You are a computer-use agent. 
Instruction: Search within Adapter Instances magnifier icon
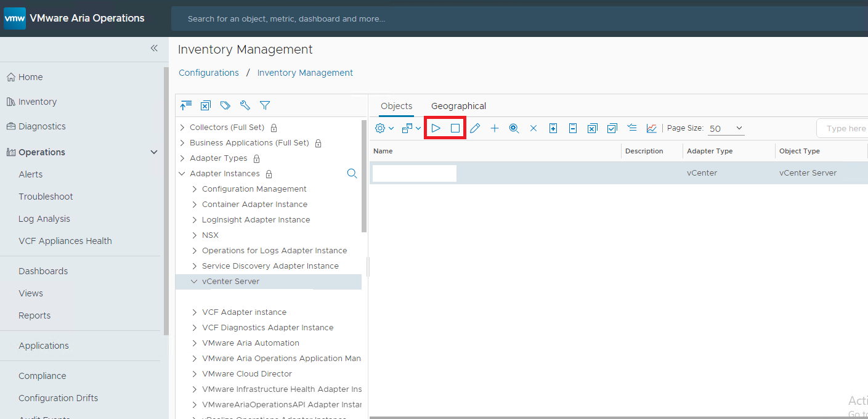352,174
